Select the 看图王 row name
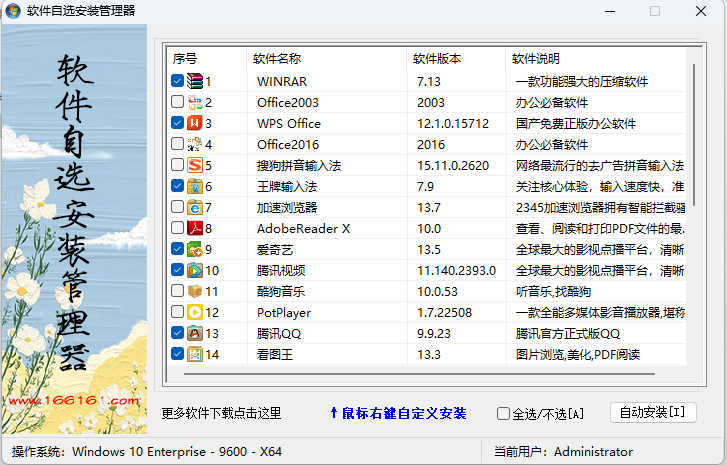Viewport: 727px width, 465px height. (x=274, y=354)
